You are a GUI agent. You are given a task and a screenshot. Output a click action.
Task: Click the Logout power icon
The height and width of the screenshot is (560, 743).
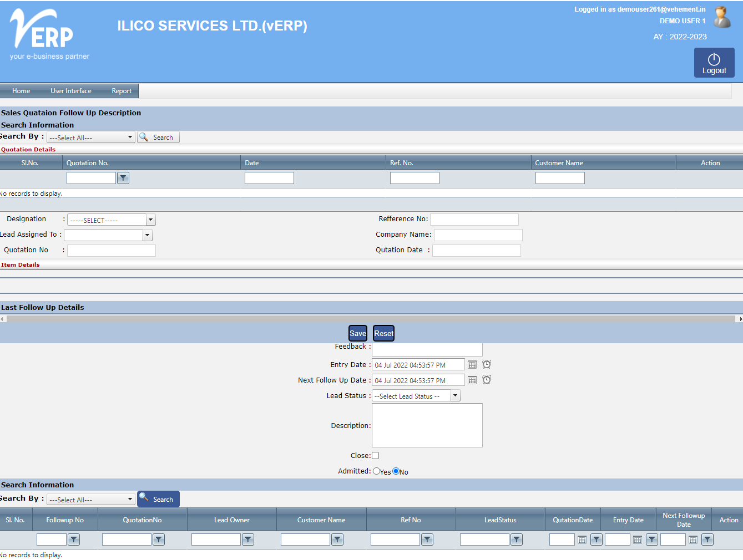714,59
